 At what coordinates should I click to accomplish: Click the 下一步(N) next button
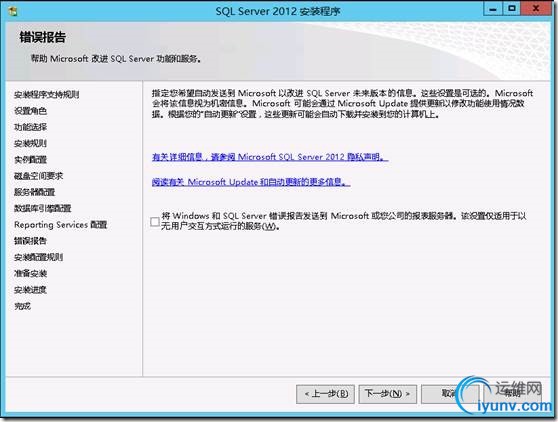tap(388, 394)
